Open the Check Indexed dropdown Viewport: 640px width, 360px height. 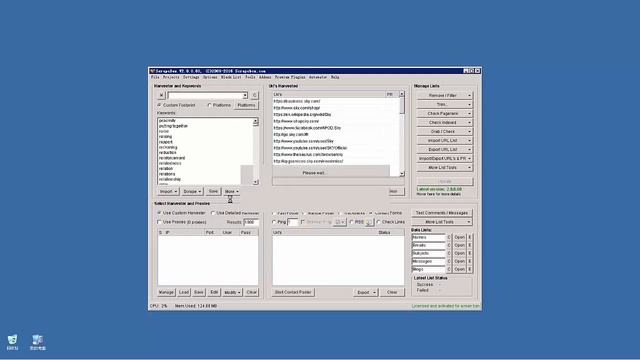(x=444, y=122)
